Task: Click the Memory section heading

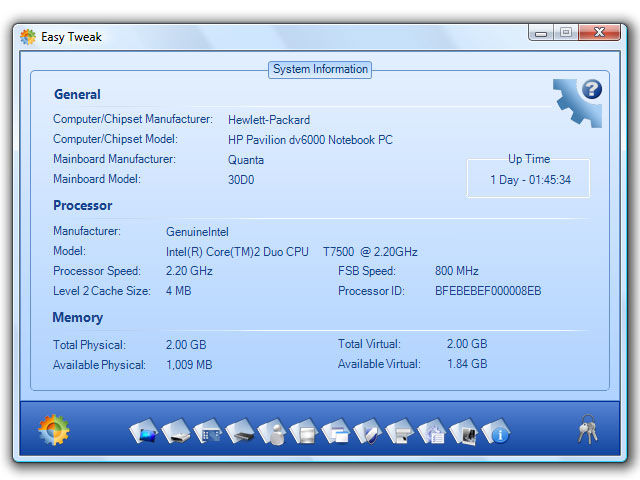Action: pos(78,318)
